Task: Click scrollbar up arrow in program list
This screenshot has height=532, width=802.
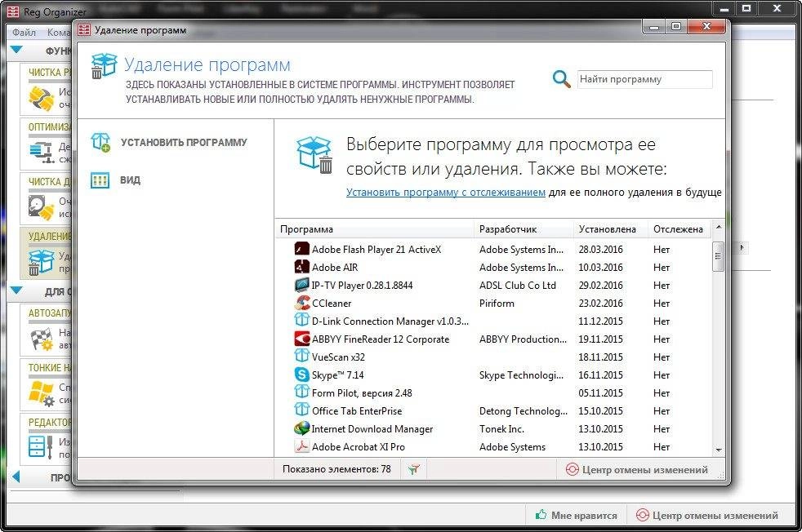Action: pyautogui.click(x=719, y=226)
